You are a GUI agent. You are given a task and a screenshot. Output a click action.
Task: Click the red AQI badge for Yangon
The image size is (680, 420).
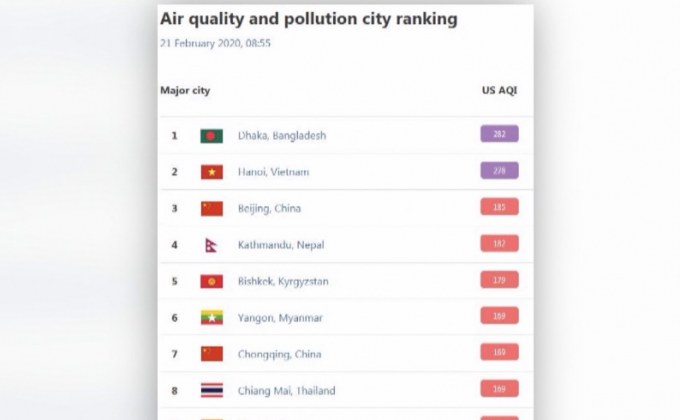[x=499, y=316]
